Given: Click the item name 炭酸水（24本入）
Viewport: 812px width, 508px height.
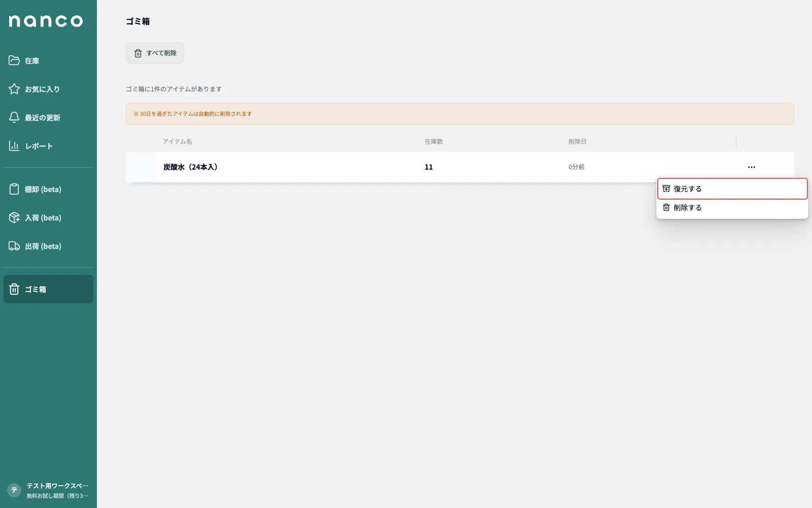Looking at the screenshot, I should click(190, 167).
